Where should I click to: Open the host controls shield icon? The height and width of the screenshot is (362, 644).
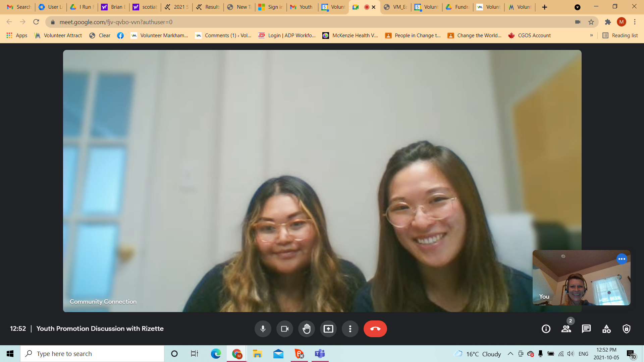click(627, 329)
